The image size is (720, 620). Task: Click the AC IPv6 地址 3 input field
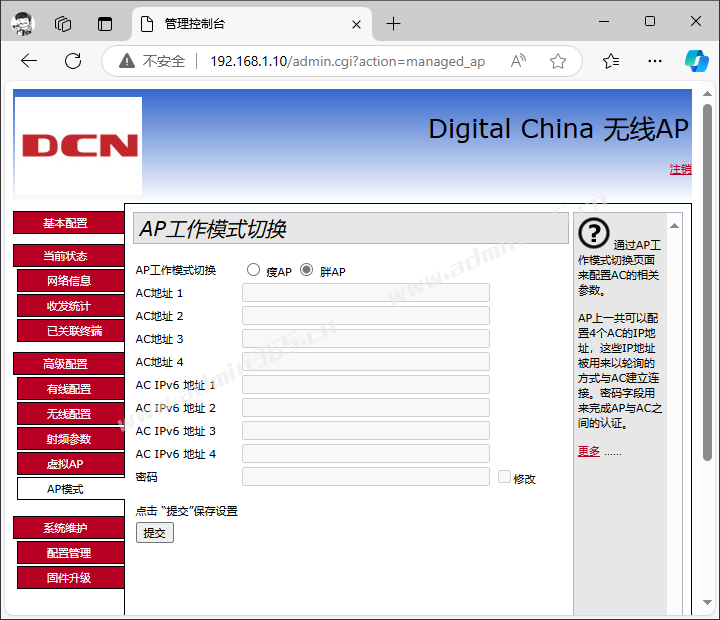pyautogui.click(x=366, y=430)
